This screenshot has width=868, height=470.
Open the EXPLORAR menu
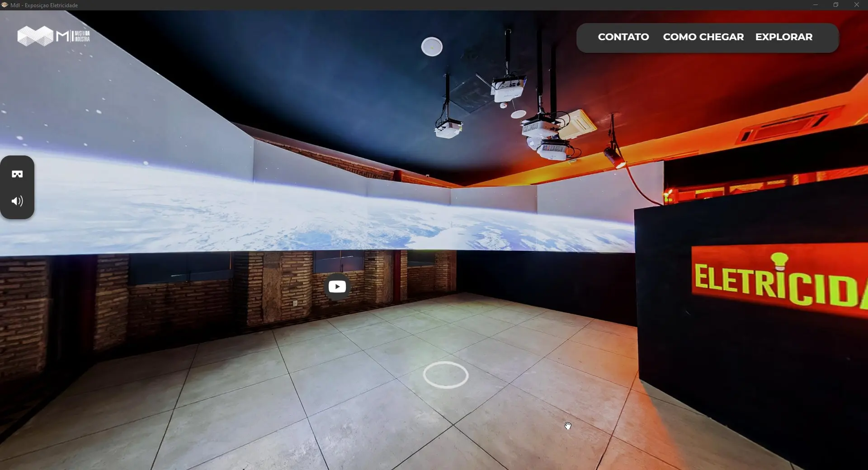[x=783, y=37]
